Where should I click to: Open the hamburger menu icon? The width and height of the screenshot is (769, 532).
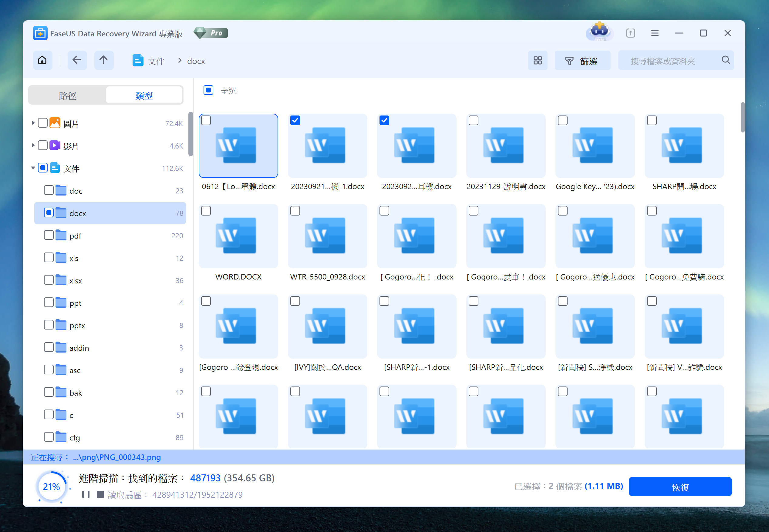point(654,33)
